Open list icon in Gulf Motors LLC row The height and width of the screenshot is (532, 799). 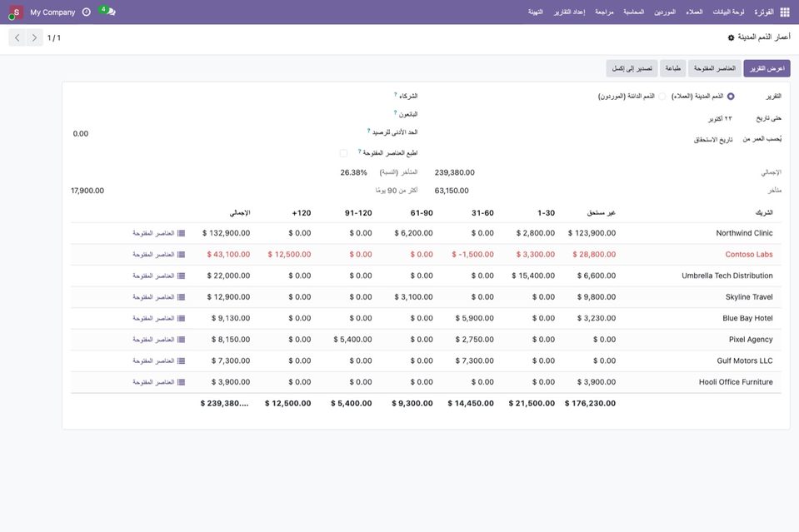181,361
